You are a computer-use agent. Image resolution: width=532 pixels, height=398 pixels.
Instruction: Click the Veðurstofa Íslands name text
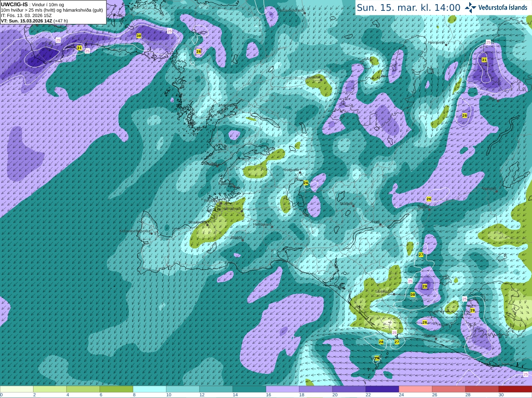502,7
